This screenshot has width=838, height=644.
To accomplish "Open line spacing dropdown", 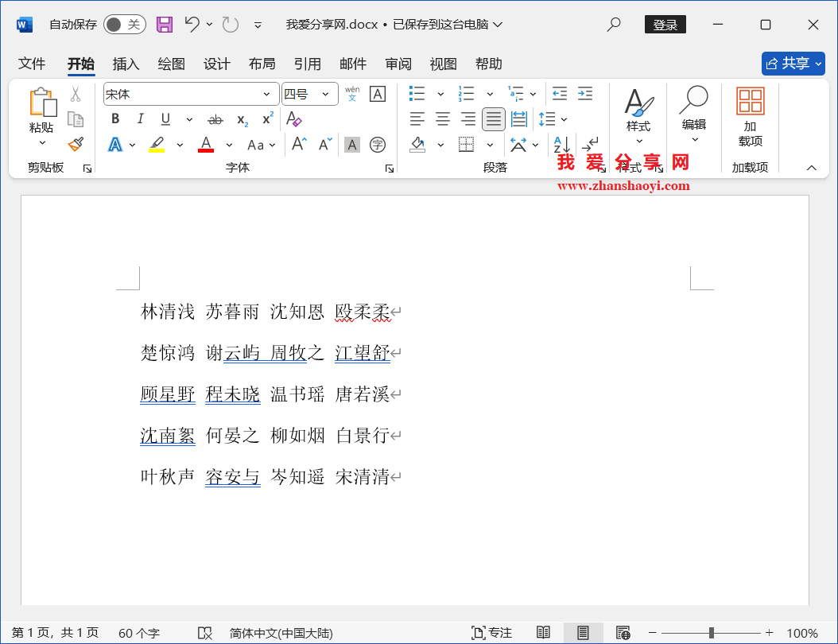I will click(x=553, y=119).
